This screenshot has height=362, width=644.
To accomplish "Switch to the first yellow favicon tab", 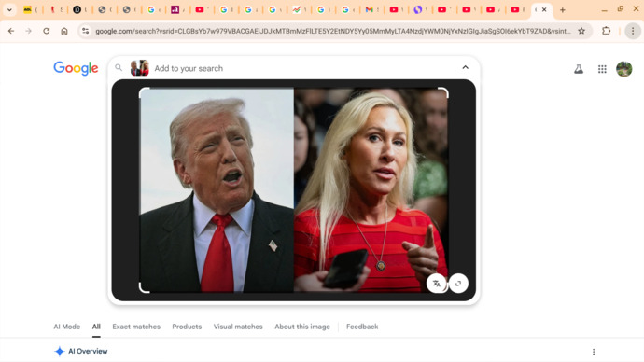I will point(27,10).
